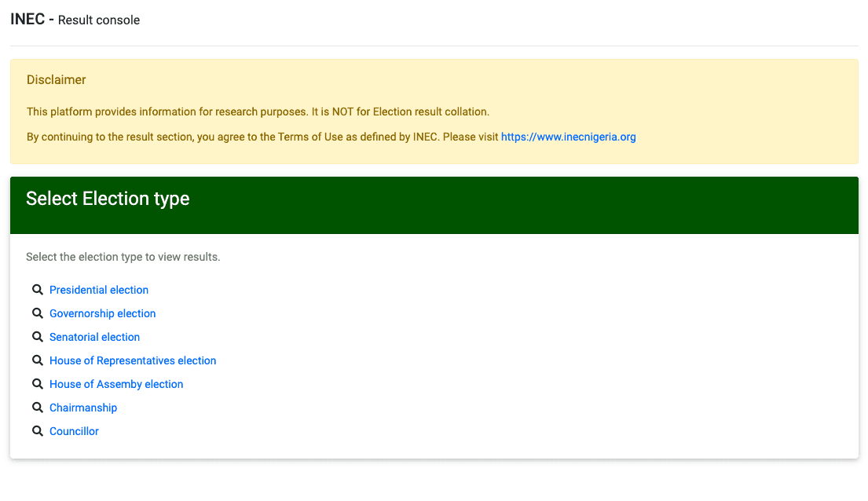Open the Chairmanship results link
This screenshot has width=868, height=501.
point(83,408)
